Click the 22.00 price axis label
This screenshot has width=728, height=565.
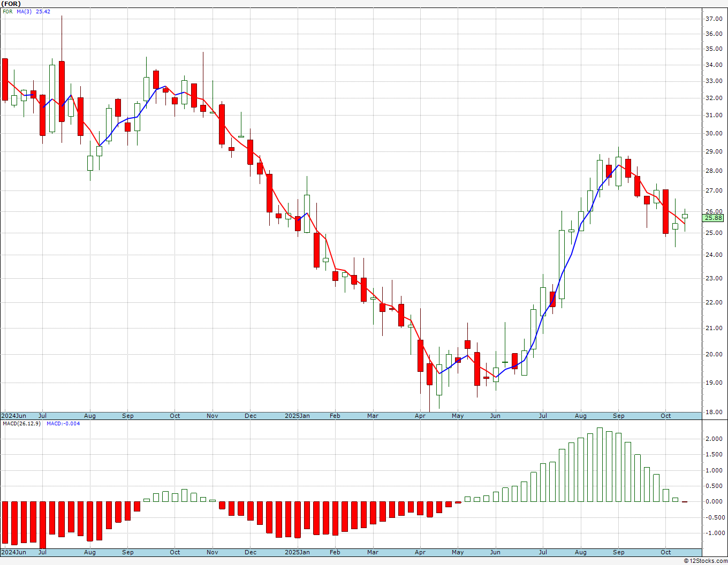pos(714,302)
